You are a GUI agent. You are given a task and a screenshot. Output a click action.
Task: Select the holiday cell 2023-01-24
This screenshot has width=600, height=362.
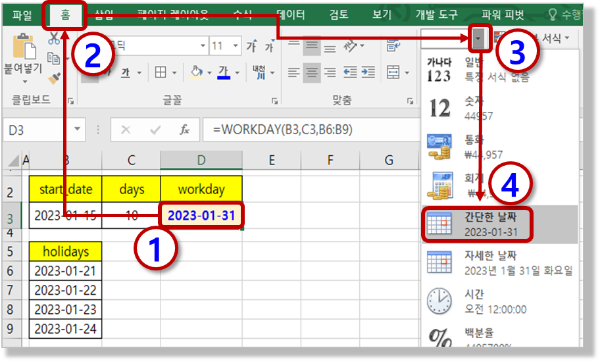point(65,329)
